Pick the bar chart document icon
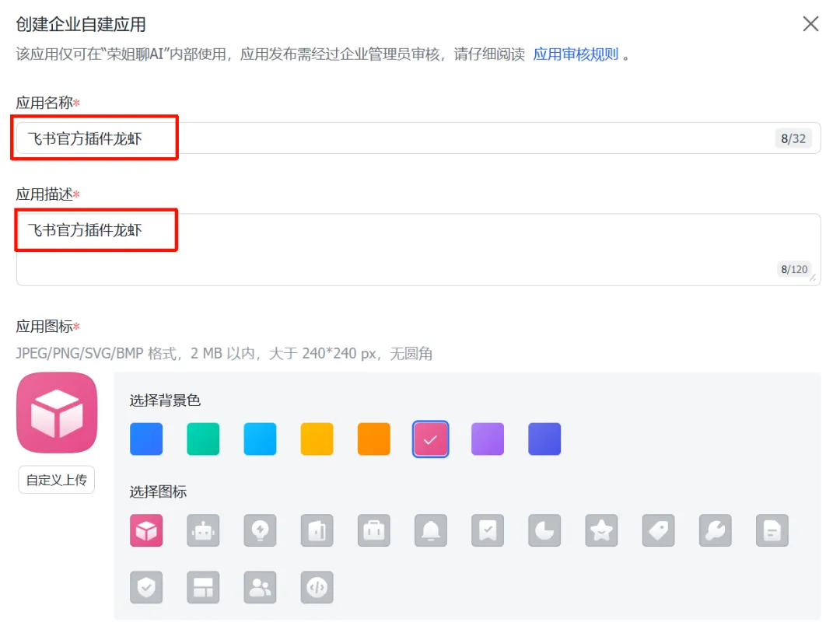 point(317,530)
